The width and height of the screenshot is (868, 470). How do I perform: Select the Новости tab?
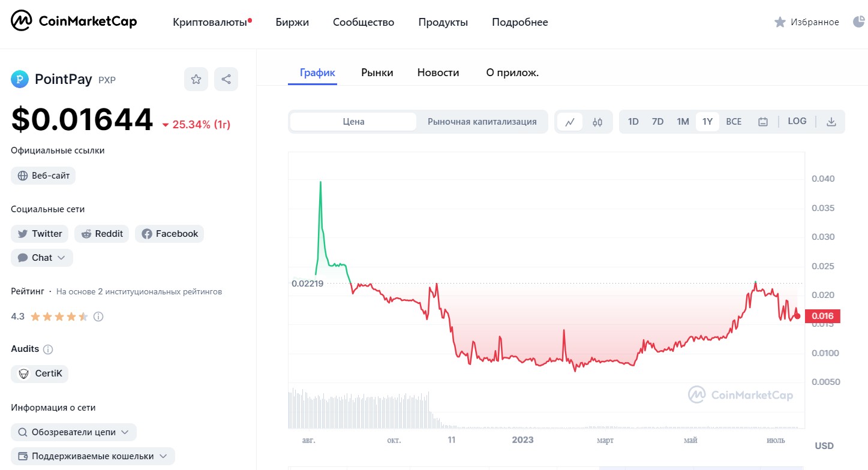coord(438,73)
